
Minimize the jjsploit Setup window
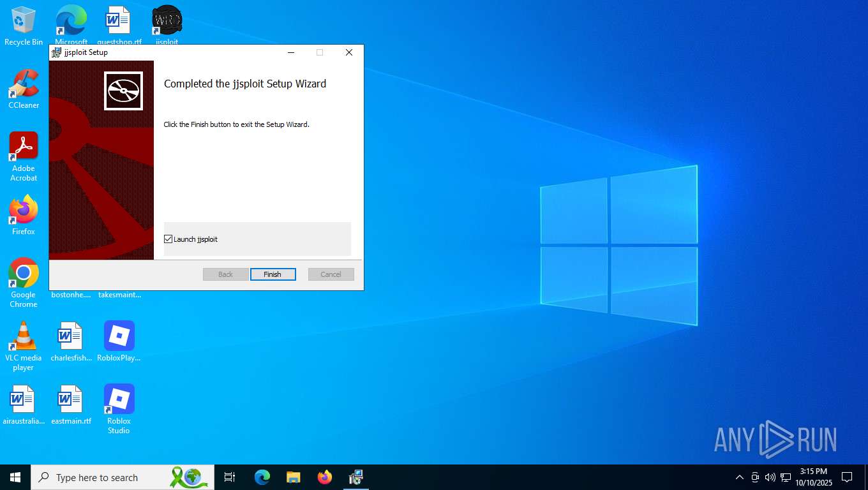(x=291, y=52)
